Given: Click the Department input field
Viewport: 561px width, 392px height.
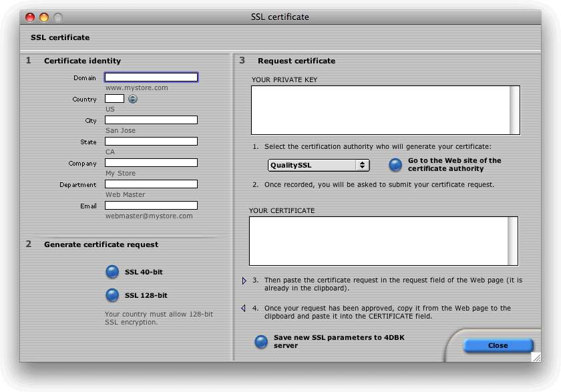Looking at the screenshot, I should click(x=151, y=184).
